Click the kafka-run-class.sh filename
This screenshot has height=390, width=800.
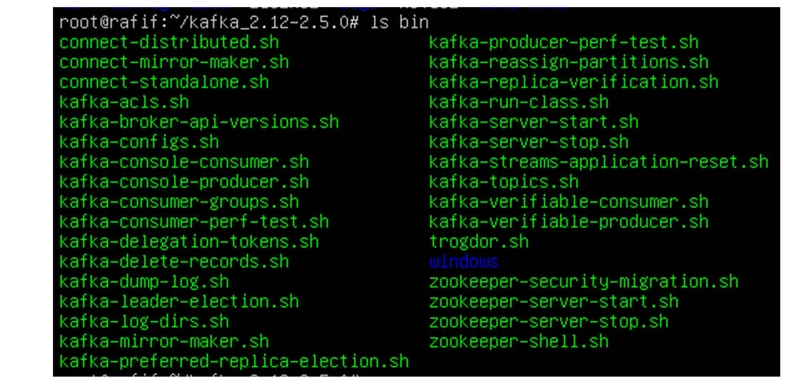pos(518,102)
